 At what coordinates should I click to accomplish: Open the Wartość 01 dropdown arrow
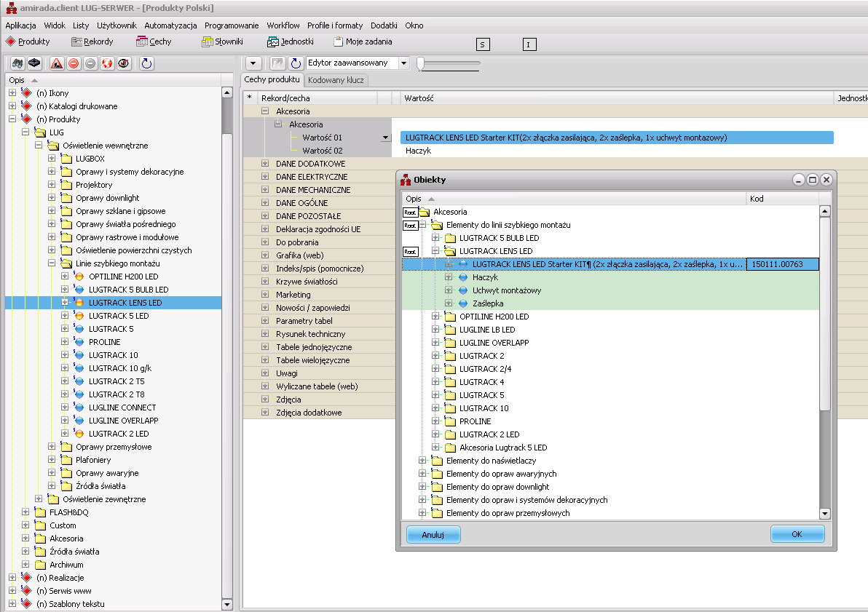pos(385,138)
